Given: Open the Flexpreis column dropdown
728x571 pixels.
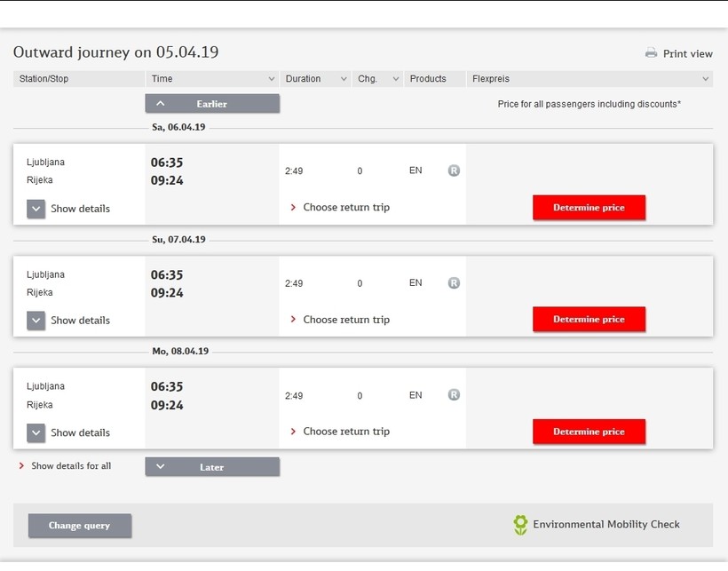Looking at the screenshot, I should pos(705,79).
